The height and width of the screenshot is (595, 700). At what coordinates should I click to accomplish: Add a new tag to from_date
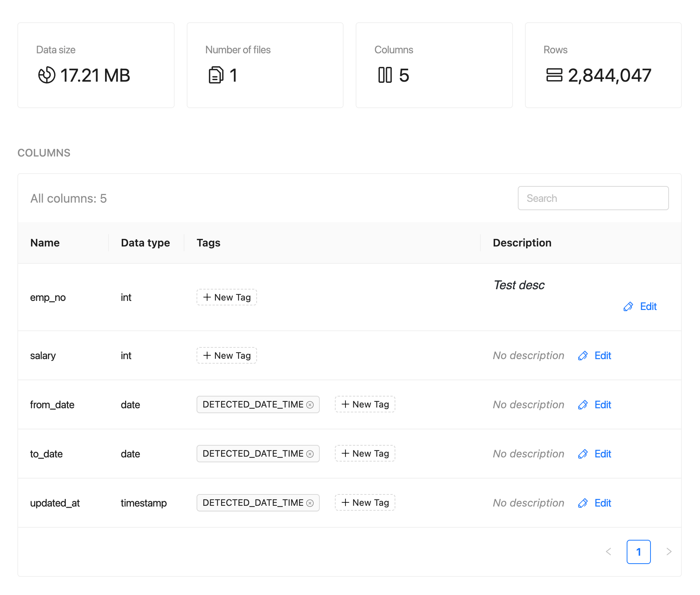(365, 404)
